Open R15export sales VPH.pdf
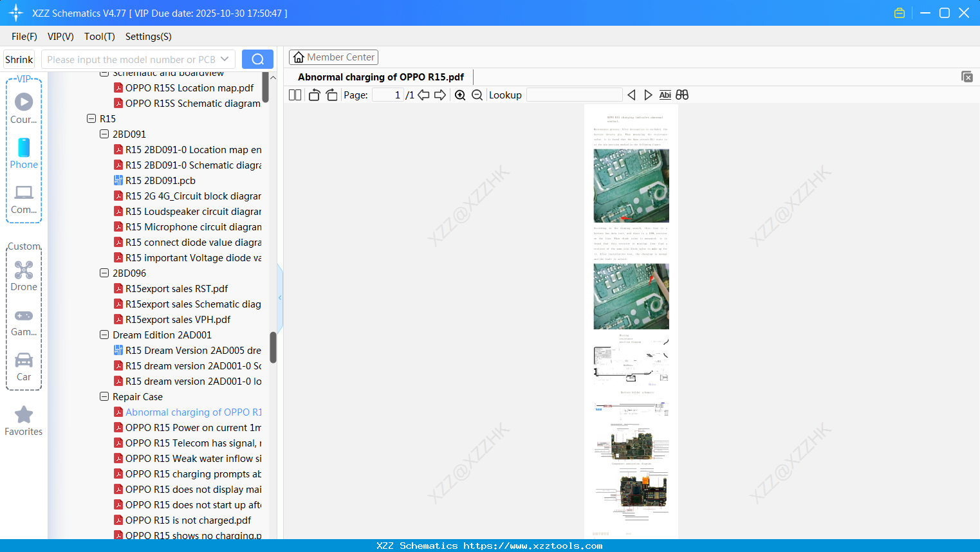 (172, 319)
